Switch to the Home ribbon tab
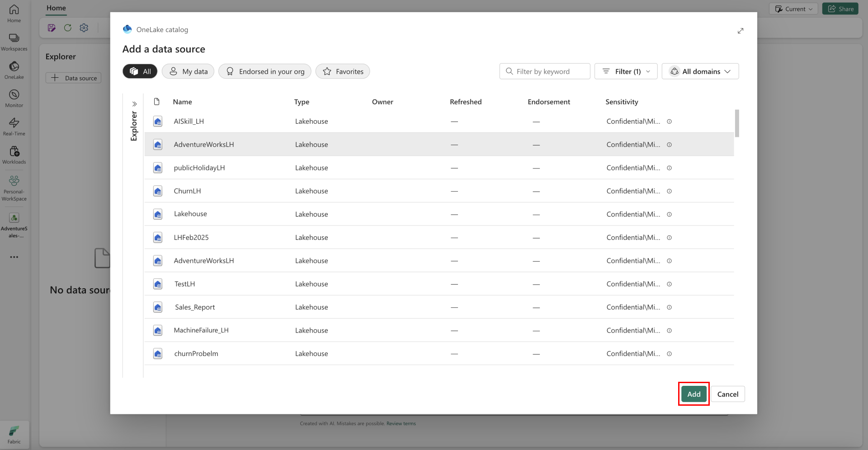 (x=56, y=8)
